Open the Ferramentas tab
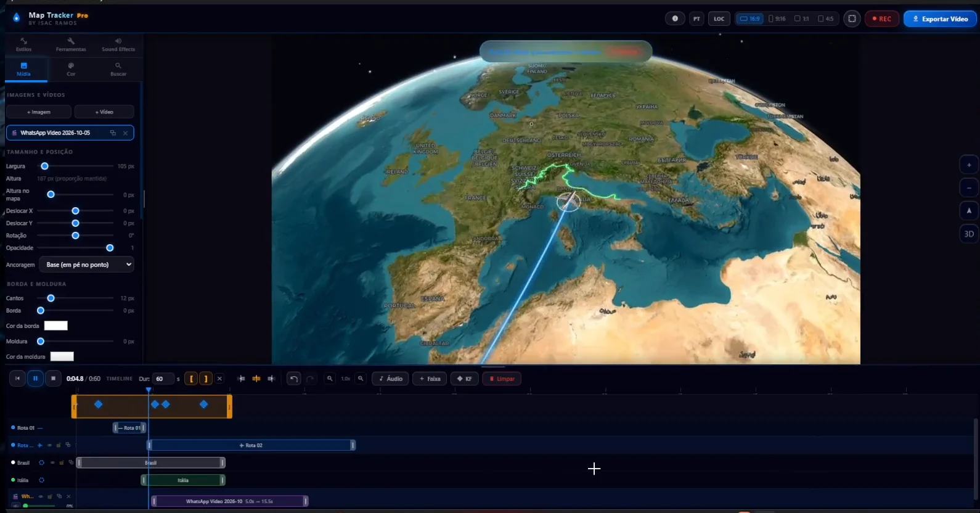Viewport: 980px width, 513px height. point(71,44)
